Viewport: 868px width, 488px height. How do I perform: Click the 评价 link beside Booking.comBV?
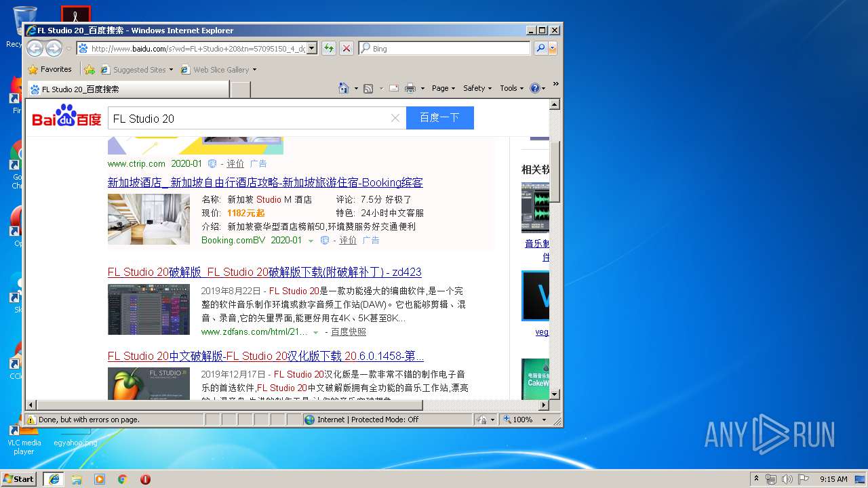click(x=348, y=240)
